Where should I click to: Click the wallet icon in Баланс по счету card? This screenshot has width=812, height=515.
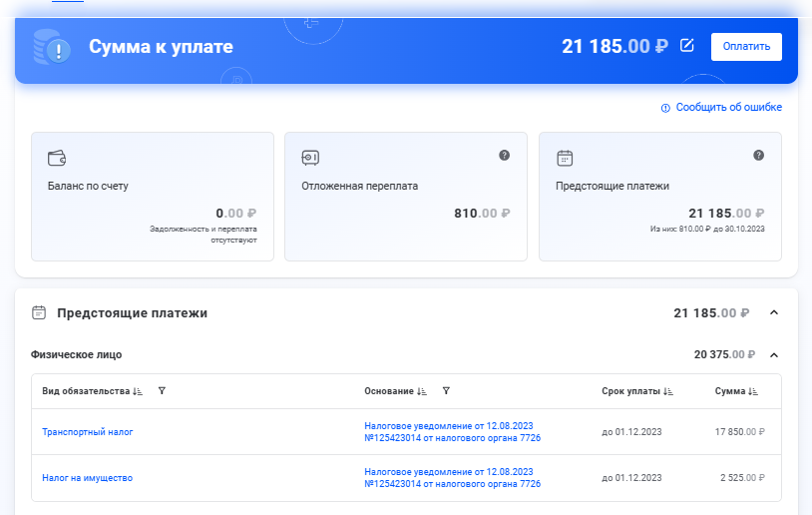[x=57, y=158]
